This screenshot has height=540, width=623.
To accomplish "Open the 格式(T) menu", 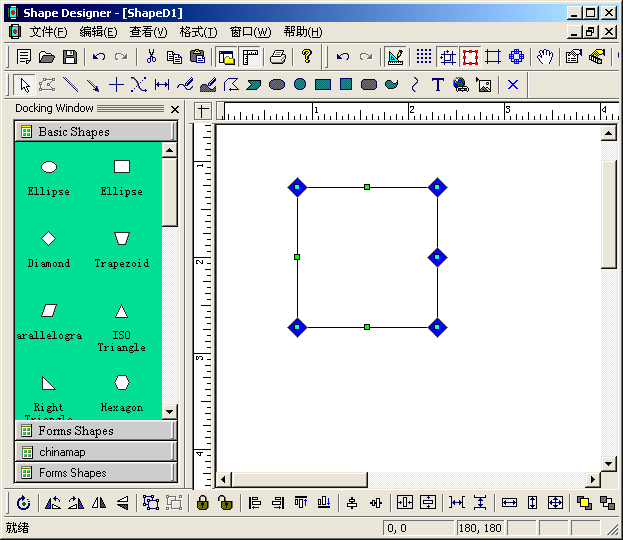I will point(198,32).
